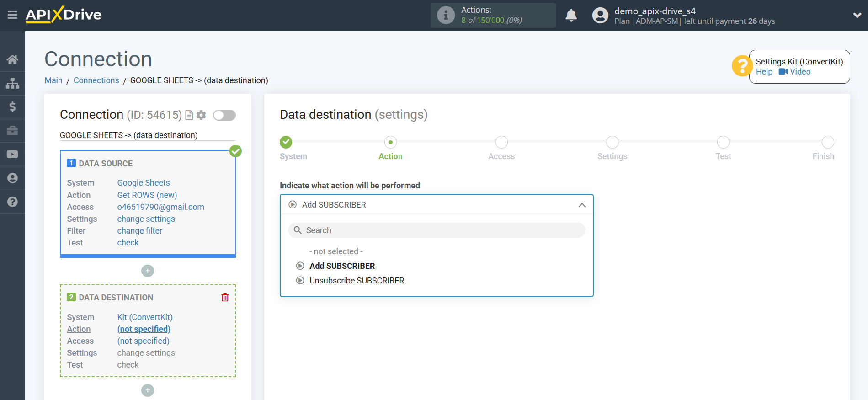Click the yellow question mark help icon

point(742,66)
